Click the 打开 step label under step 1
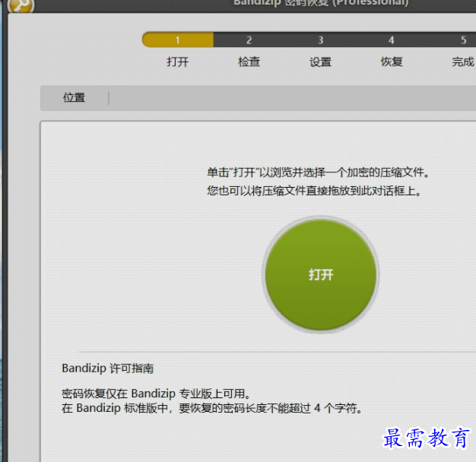The width and height of the screenshot is (476, 462). pos(178,62)
